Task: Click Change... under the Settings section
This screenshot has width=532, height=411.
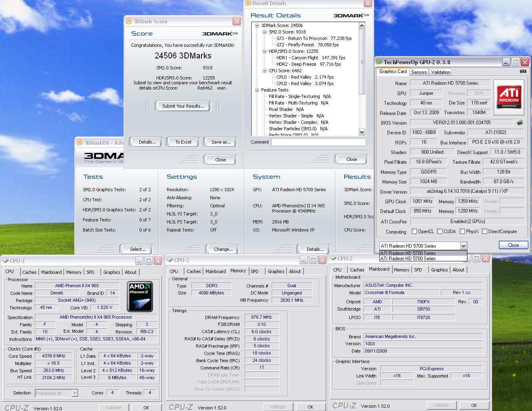Action: [223, 249]
